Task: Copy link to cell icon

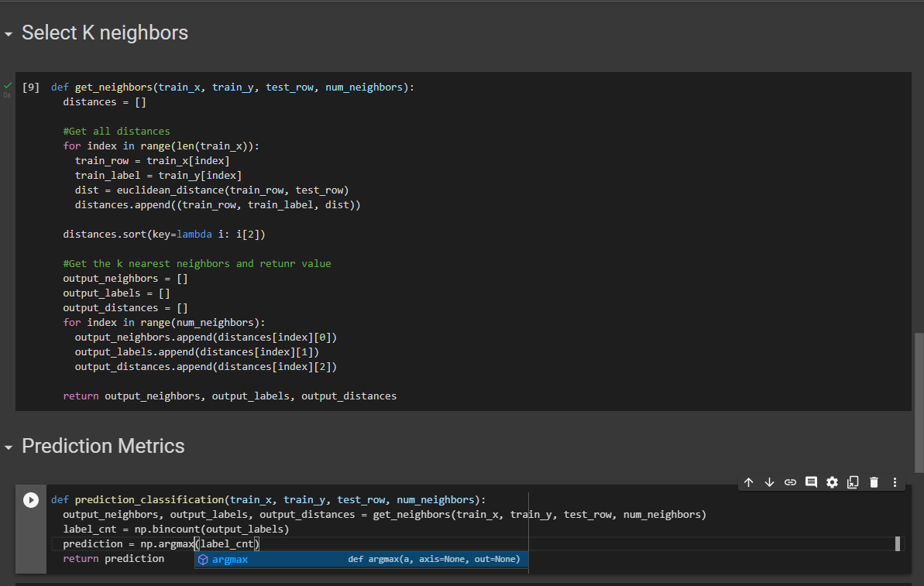Action: point(790,482)
